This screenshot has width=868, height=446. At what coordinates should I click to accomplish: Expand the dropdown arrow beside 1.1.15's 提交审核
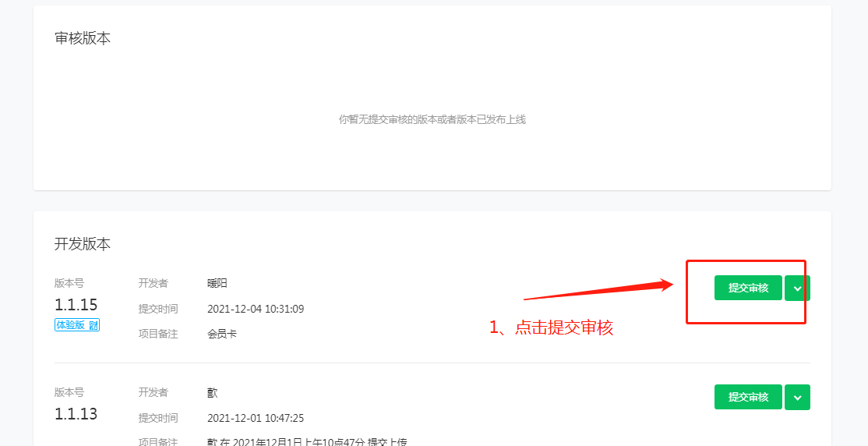[x=797, y=288]
